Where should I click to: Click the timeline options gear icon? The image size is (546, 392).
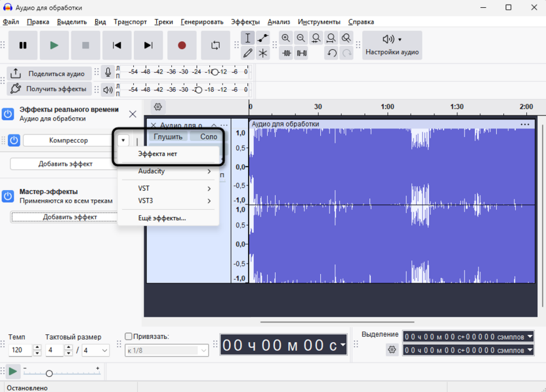pos(158,107)
